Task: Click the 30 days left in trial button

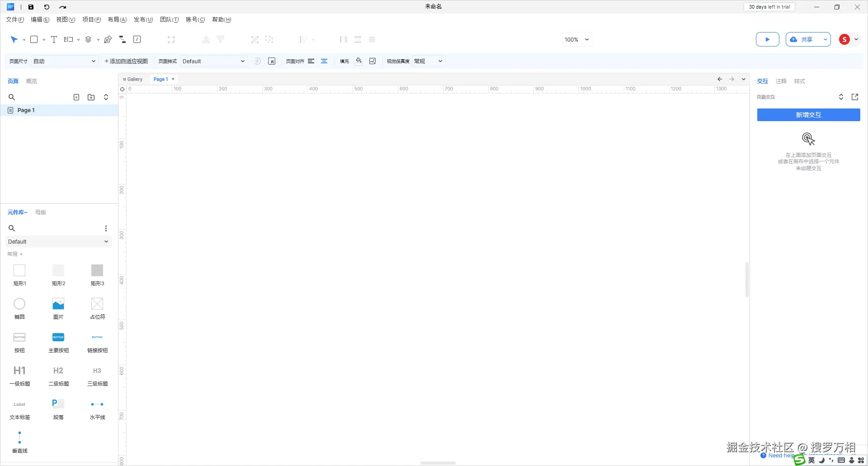Action: coord(769,7)
